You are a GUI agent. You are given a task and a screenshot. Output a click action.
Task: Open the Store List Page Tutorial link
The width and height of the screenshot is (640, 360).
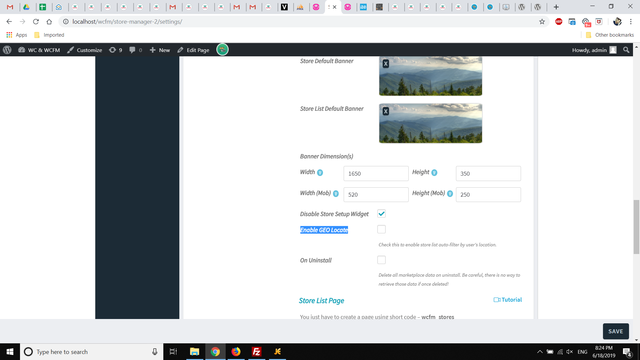click(507, 300)
